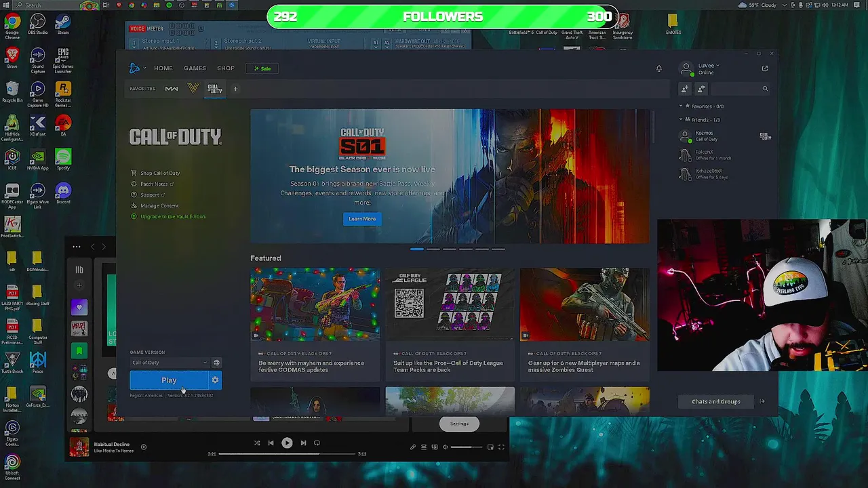Click the Settings pill button
Viewport: 868px width, 488px height.
pos(459,424)
